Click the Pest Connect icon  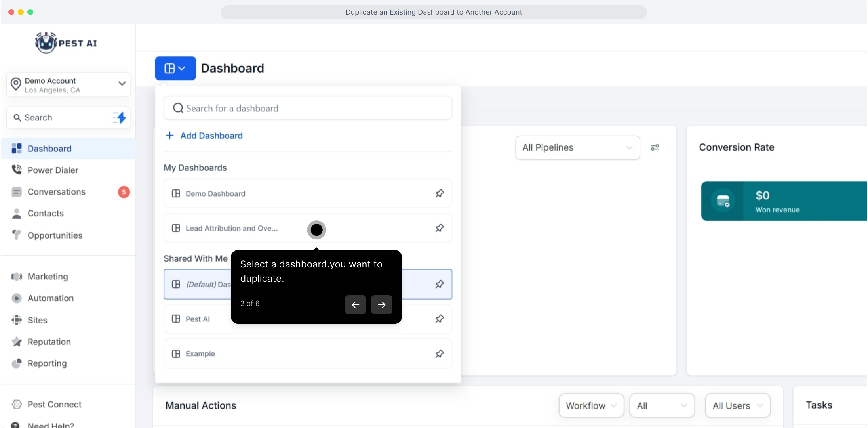tap(17, 404)
